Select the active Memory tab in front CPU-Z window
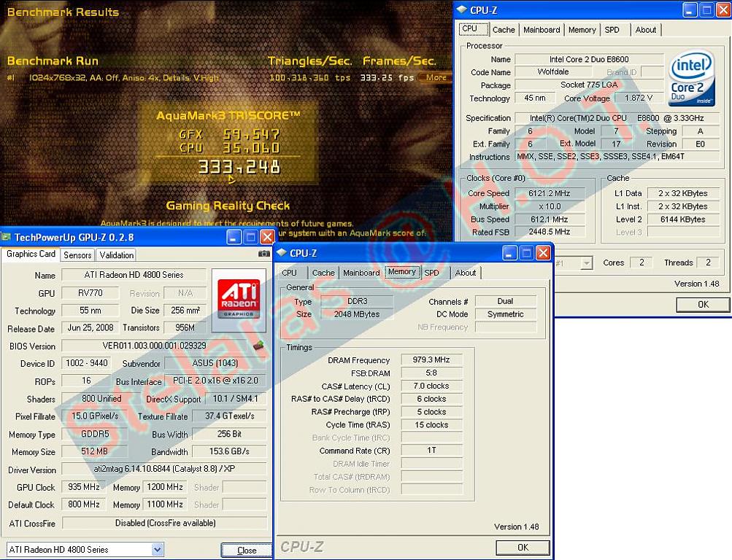 [402, 272]
